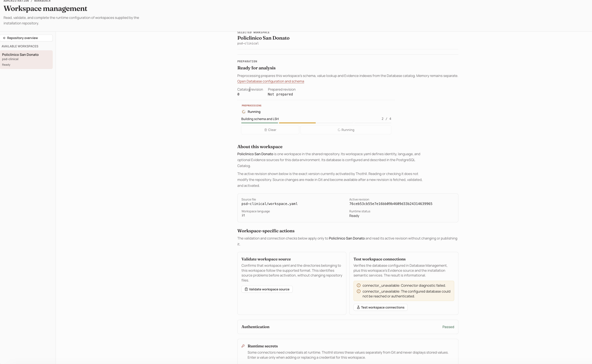Screen dimensions: 592x364
Task: Click Administration in the breadcrumb
Action: pyautogui.click(x=16, y=1)
